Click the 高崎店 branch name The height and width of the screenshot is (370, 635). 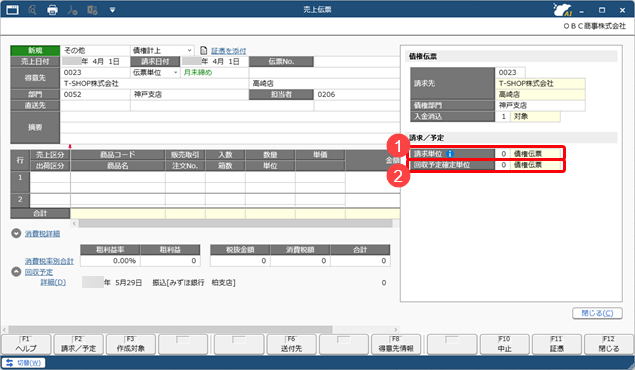click(263, 83)
